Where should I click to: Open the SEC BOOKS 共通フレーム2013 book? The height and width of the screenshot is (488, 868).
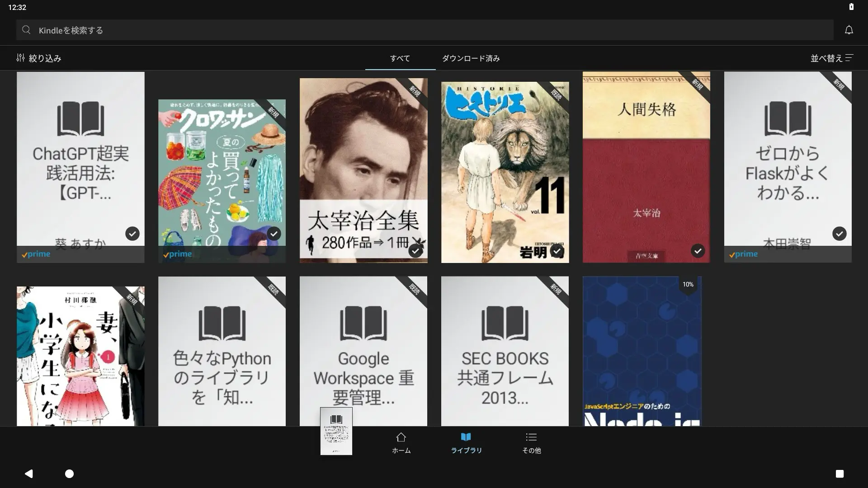point(505,351)
